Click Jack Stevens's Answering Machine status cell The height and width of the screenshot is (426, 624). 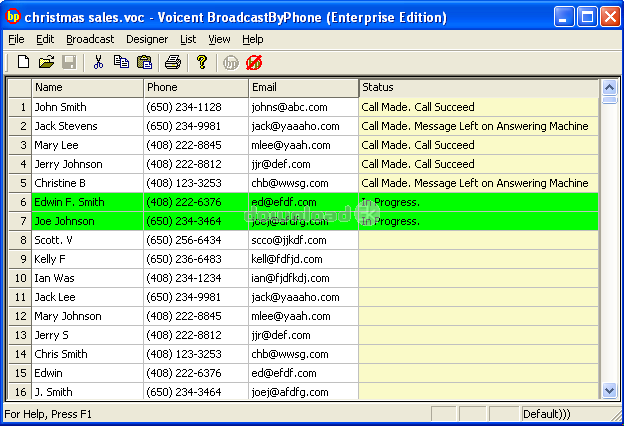(479, 126)
